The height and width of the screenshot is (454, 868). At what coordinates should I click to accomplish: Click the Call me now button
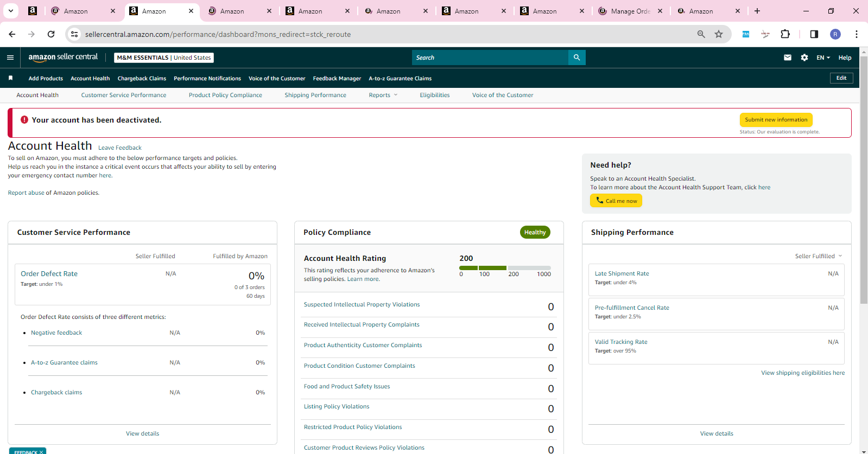(616, 201)
